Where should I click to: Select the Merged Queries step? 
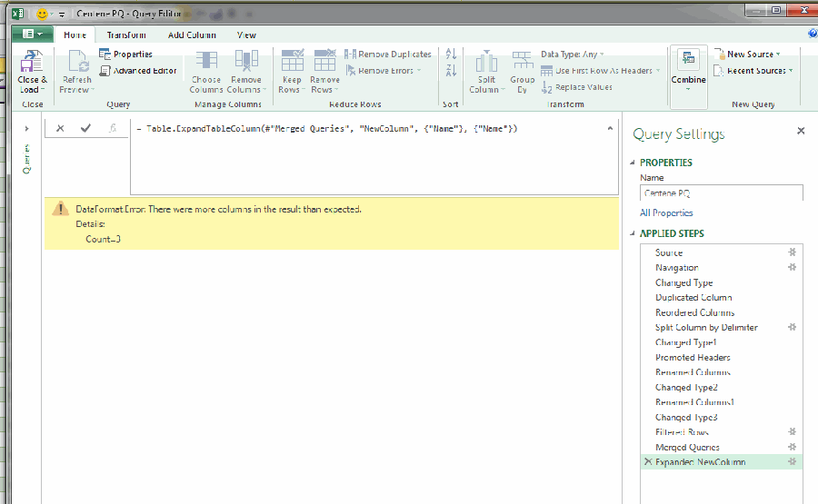687,447
